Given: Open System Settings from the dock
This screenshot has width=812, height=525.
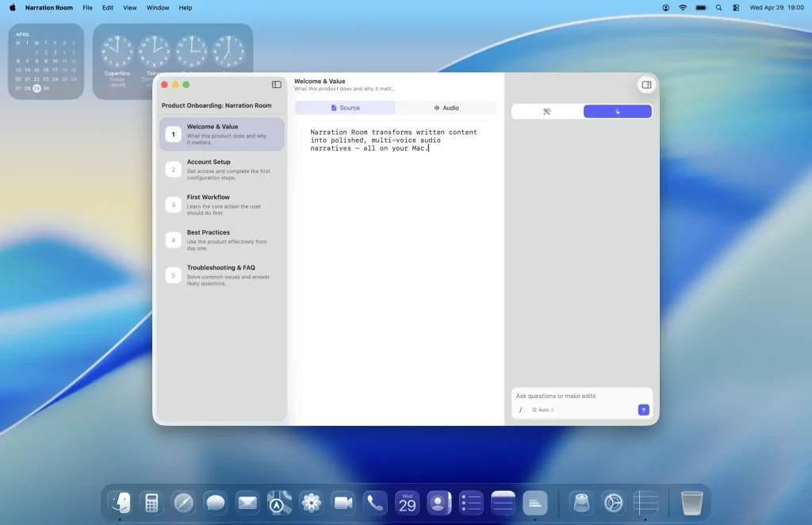Looking at the screenshot, I should 614,503.
